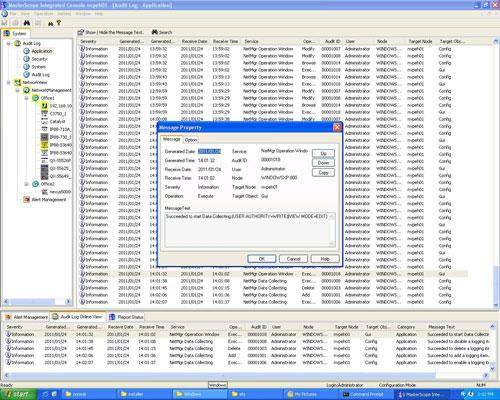
Task: Select the Office2 map icon
Action: coord(35,184)
